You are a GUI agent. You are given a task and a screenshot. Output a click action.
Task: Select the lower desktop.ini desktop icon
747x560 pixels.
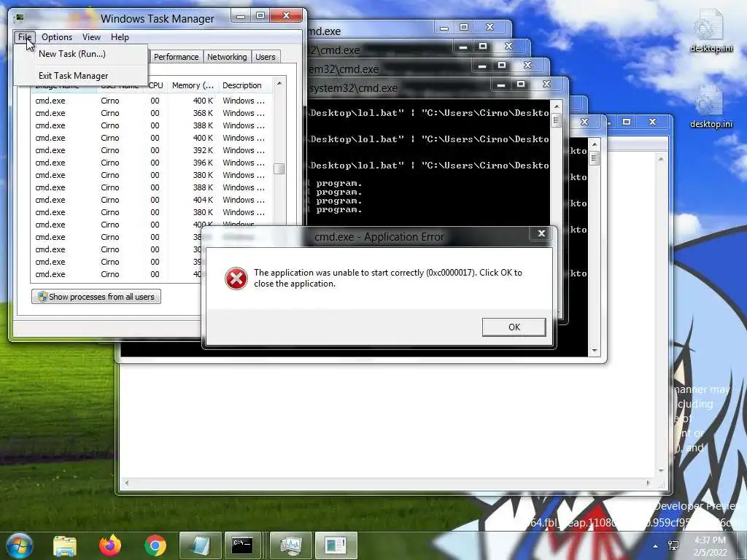click(711, 106)
